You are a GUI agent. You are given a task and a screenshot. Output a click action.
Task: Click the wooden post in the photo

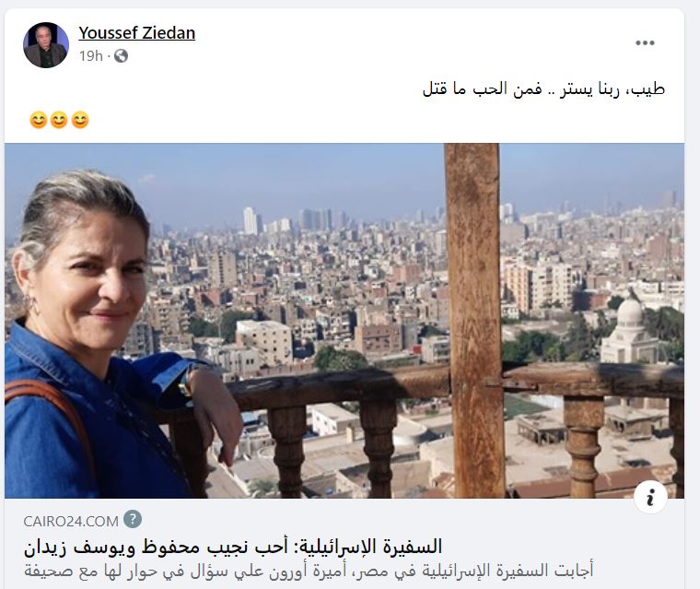tap(475, 321)
